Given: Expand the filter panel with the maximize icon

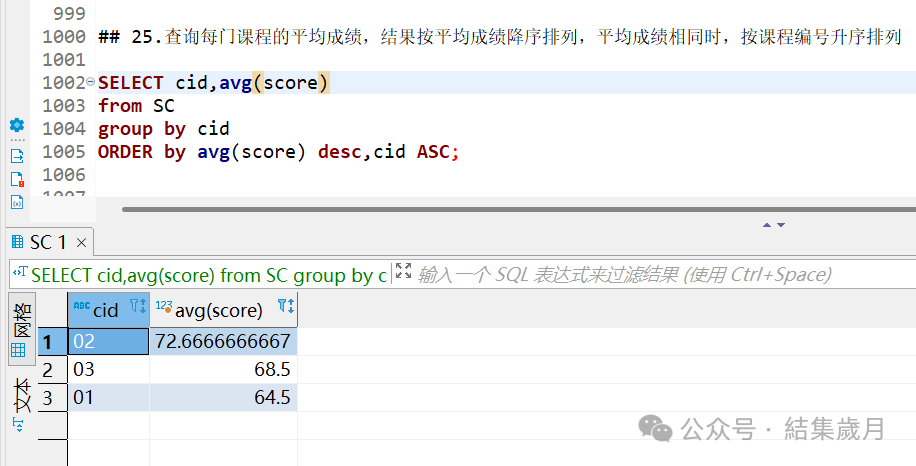Looking at the screenshot, I should pyautogui.click(x=403, y=271).
